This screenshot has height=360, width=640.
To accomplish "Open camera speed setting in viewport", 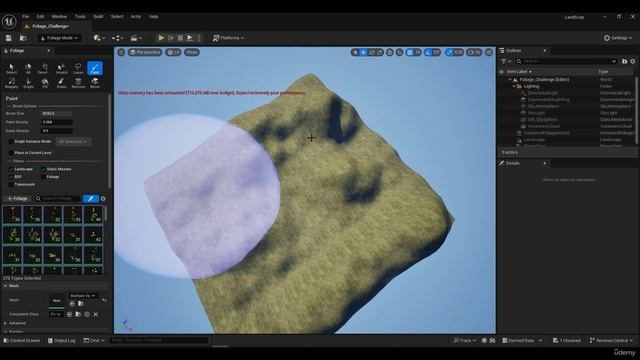I will (x=474, y=52).
